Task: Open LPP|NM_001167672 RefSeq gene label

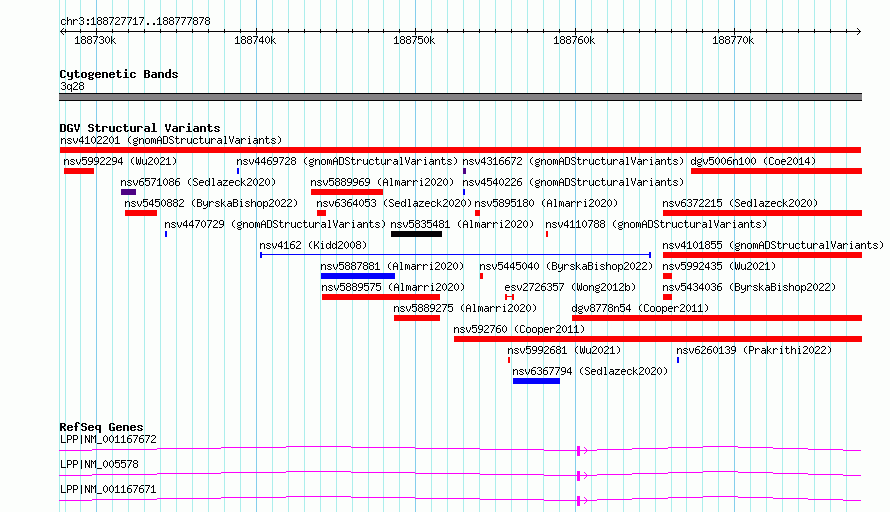Action: click(108, 439)
